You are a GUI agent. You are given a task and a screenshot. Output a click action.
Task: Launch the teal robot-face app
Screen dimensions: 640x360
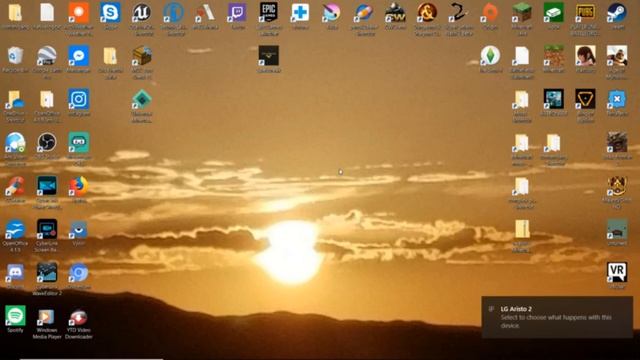coord(78,142)
